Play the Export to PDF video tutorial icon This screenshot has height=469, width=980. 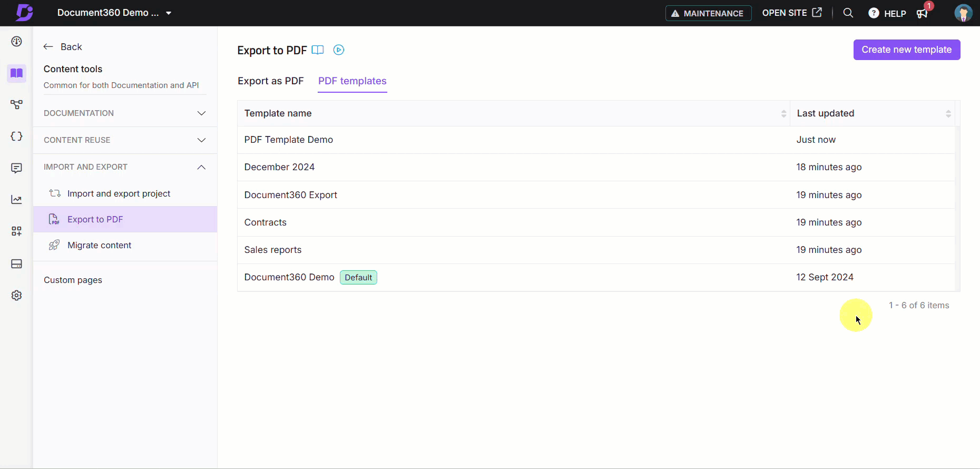[339, 50]
